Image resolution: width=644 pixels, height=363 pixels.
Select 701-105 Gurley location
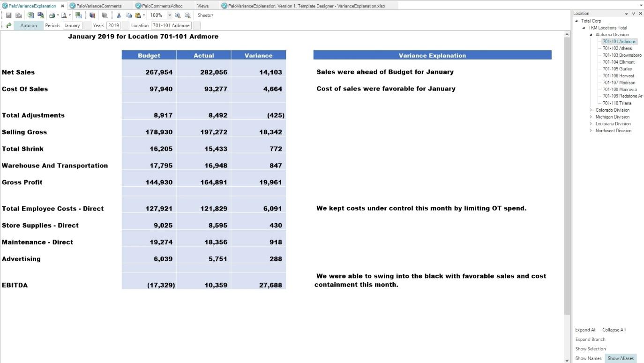(x=617, y=69)
